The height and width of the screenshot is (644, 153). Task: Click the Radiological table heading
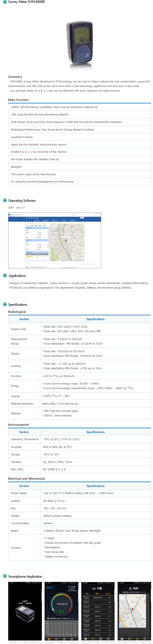(x=17, y=312)
